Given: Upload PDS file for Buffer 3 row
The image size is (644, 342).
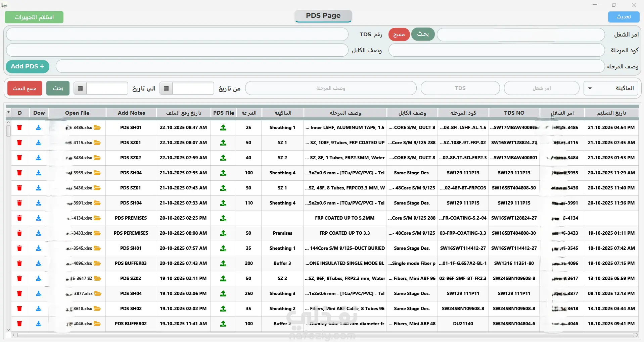Looking at the screenshot, I should click(x=223, y=263).
